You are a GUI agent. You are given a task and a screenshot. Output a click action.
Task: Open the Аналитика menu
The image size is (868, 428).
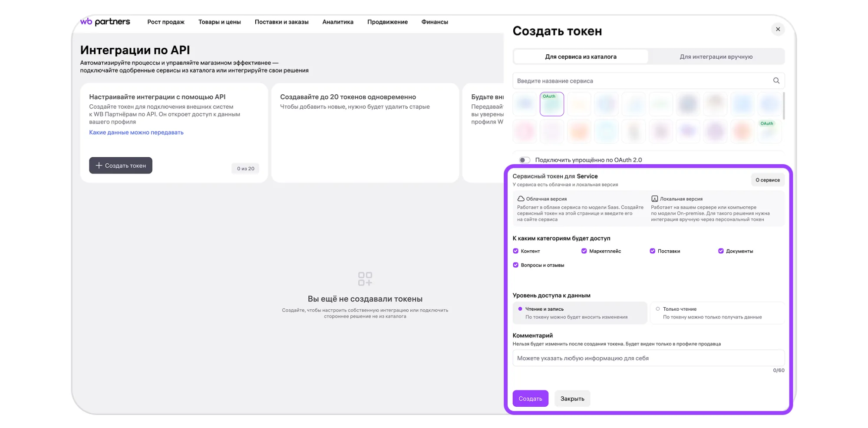click(337, 22)
